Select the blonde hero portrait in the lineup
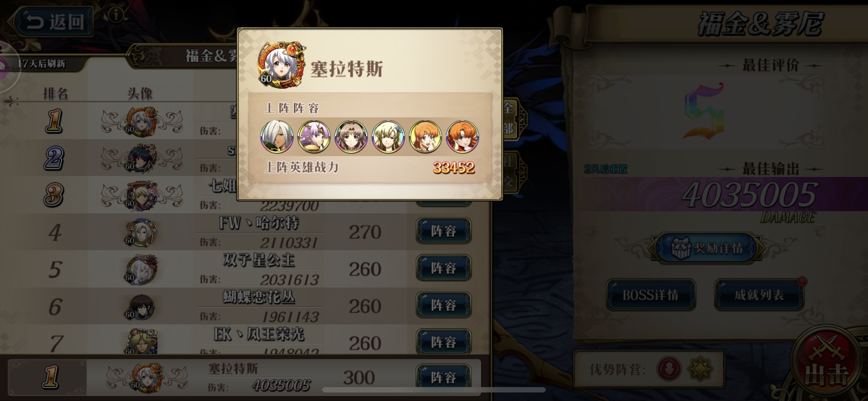The image size is (868, 401). point(388,136)
